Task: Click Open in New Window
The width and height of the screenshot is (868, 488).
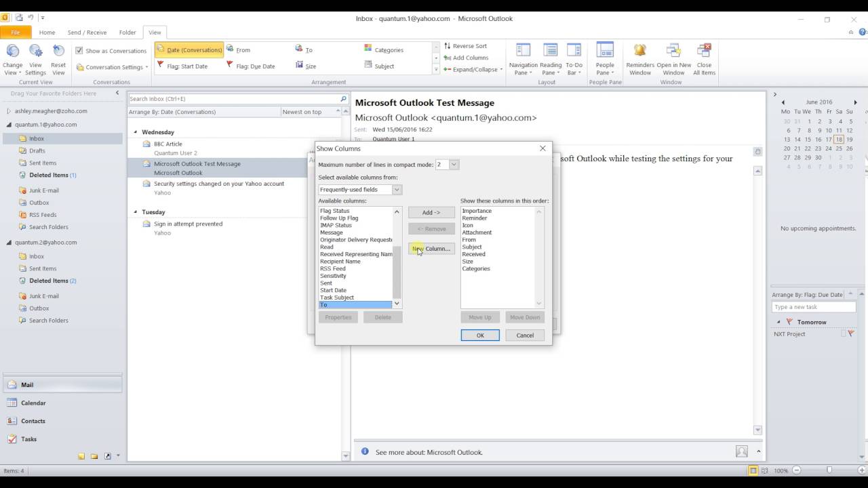Action: (x=673, y=60)
